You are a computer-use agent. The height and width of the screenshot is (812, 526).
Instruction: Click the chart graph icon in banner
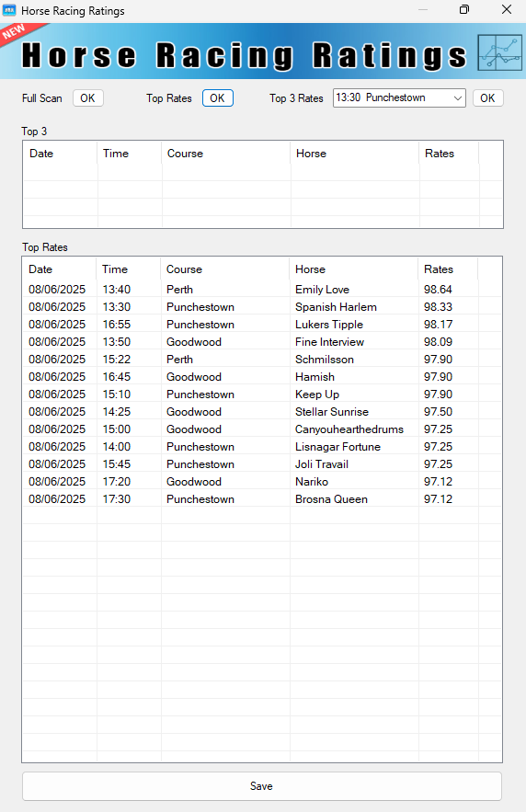click(499, 52)
